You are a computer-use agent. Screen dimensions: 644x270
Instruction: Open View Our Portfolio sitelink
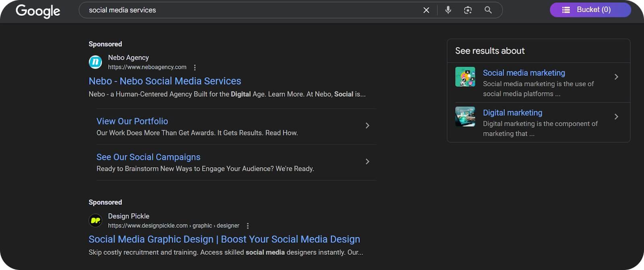132,121
